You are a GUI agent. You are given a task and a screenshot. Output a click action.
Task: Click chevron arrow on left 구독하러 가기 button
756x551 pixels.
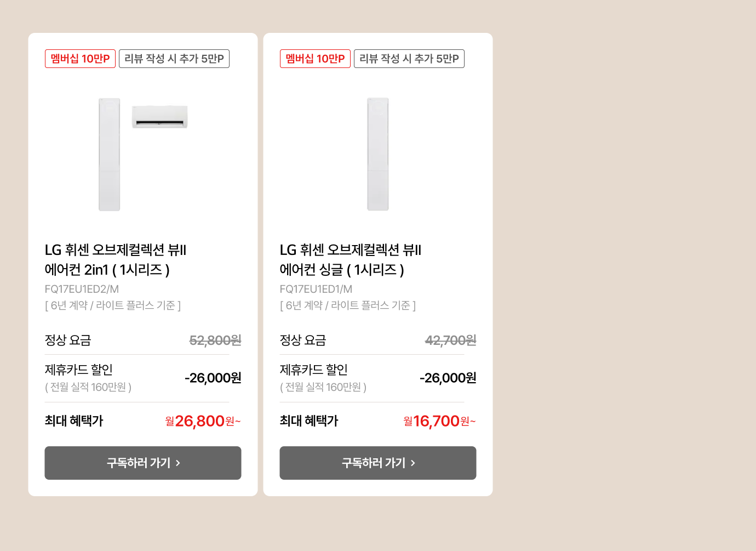click(x=178, y=463)
